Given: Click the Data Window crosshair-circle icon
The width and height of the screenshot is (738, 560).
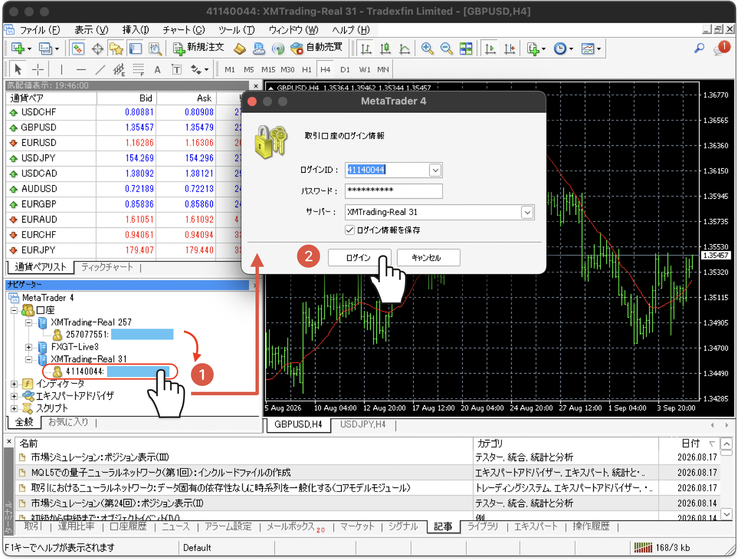Looking at the screenshot, I should [x=97, y=48].
